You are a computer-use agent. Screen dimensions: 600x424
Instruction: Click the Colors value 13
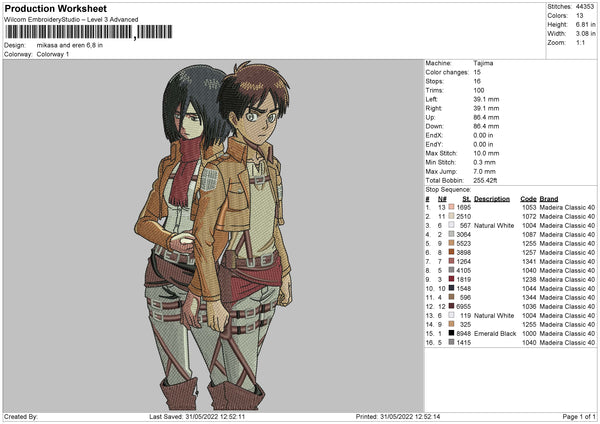(580, 16)
